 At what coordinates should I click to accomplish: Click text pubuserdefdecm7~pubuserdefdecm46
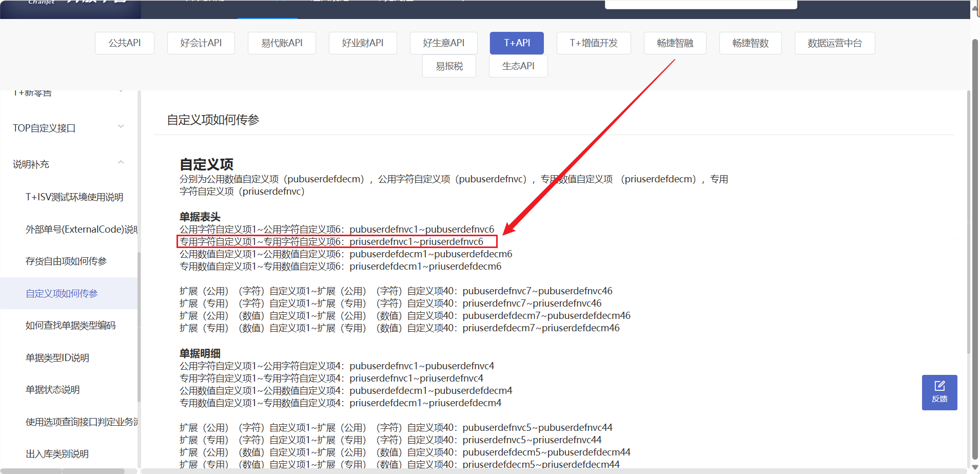point(546,315)
